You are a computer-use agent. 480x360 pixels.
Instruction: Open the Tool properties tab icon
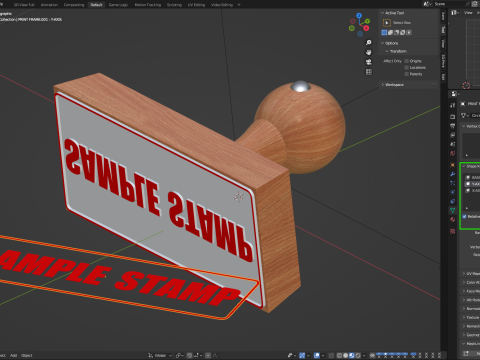[x=452, y=105]
